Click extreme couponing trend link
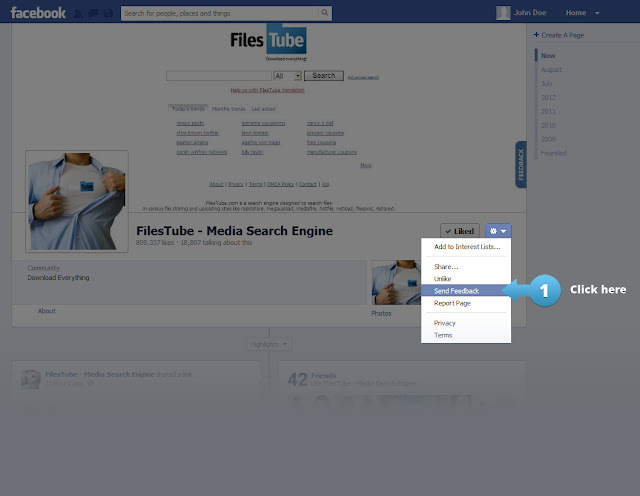This screenshot has height=496, width=640. pyautogui.click(x=263, y=123)
